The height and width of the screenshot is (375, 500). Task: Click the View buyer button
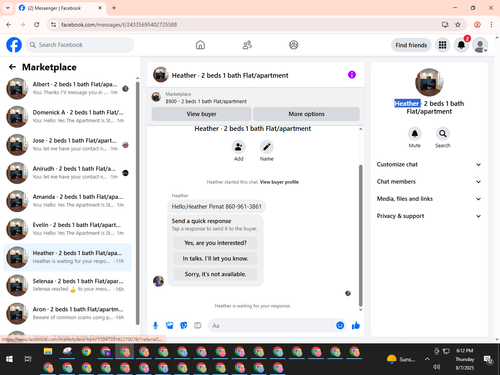[x=201, y=114]
